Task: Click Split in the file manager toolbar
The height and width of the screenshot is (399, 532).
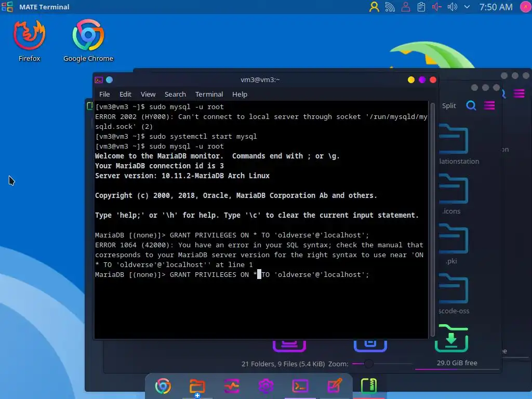Action: coord(448,106)
